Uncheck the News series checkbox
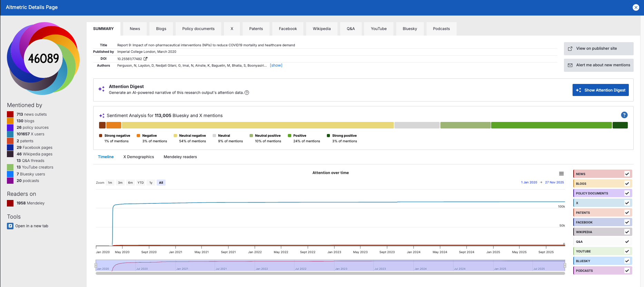The width and height of the screenshot is (644, 287). point(627,174)
